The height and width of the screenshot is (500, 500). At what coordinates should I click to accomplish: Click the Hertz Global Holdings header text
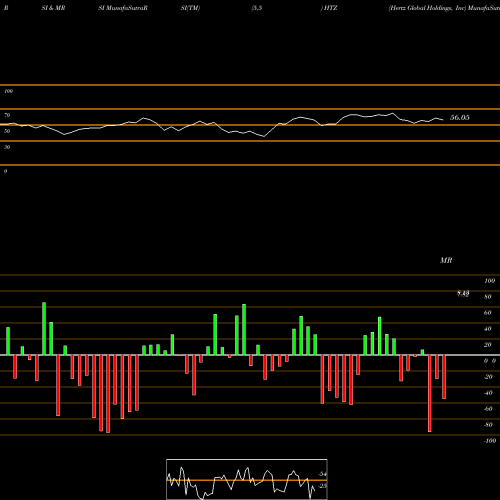(x=427, y=8)
